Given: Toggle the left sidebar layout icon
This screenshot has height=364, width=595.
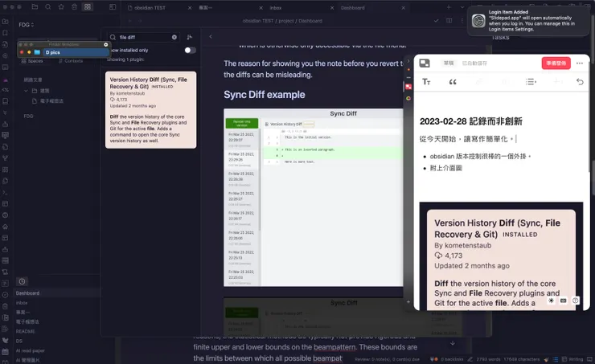Looking at the screenshot, I should tap(113, 6).
